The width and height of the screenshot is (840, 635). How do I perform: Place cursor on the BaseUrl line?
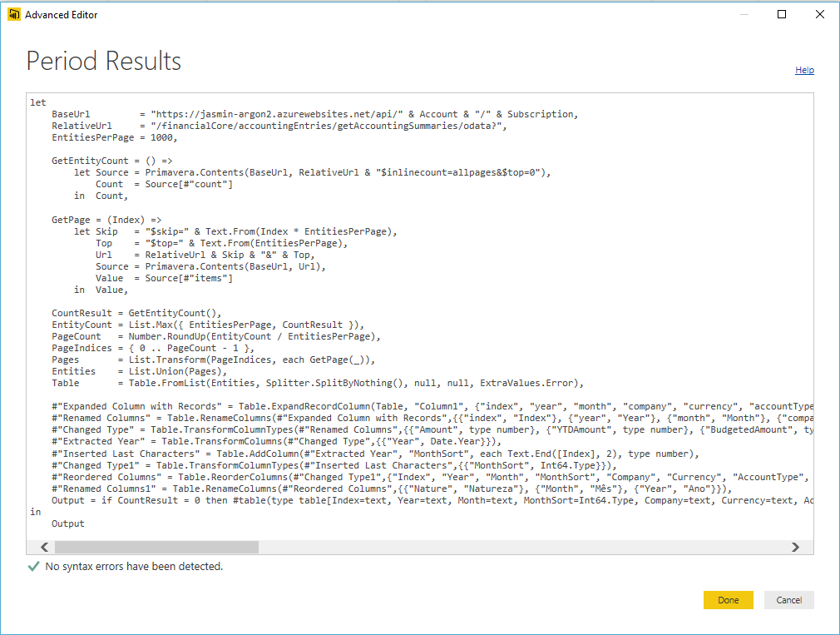(314, 114)
